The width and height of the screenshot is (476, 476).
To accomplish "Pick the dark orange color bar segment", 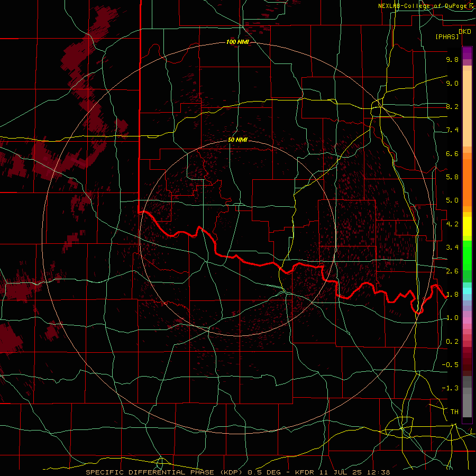I will [467, 182].
